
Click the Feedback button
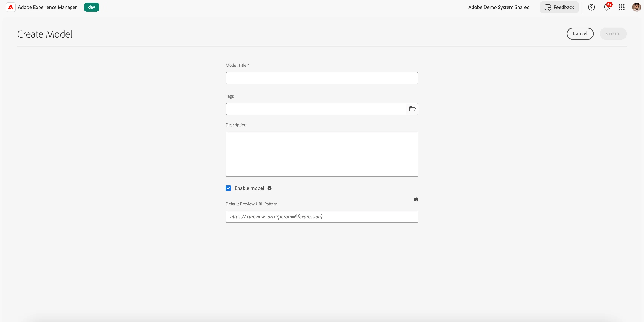559,7
